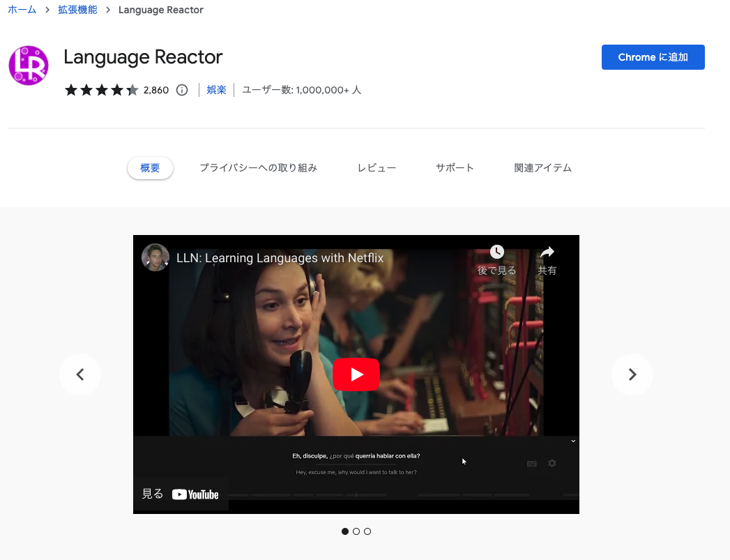Open the プライバシーへの取り組み tab
This screenshot has height=560, width=730.
point(259,168)
